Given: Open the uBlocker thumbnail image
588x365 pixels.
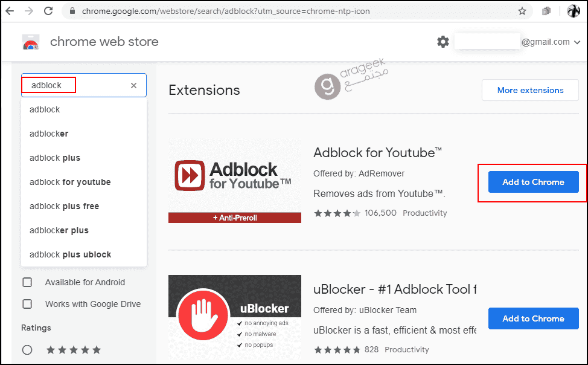Looking at the screenshot, I should (235, 317).
